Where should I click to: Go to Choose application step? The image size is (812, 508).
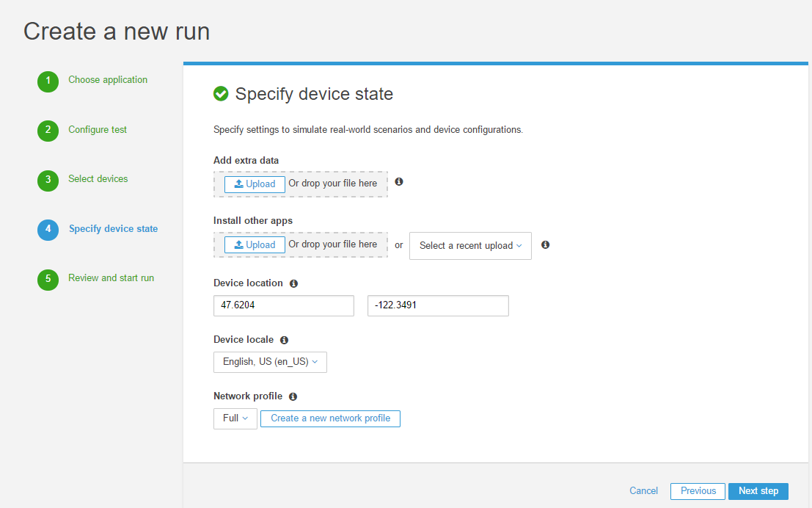tap(108, 80)
